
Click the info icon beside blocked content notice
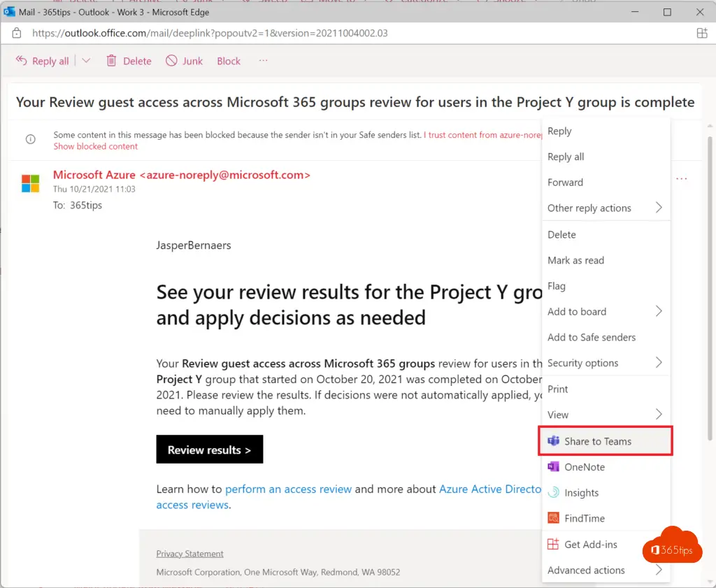point(31,138)
